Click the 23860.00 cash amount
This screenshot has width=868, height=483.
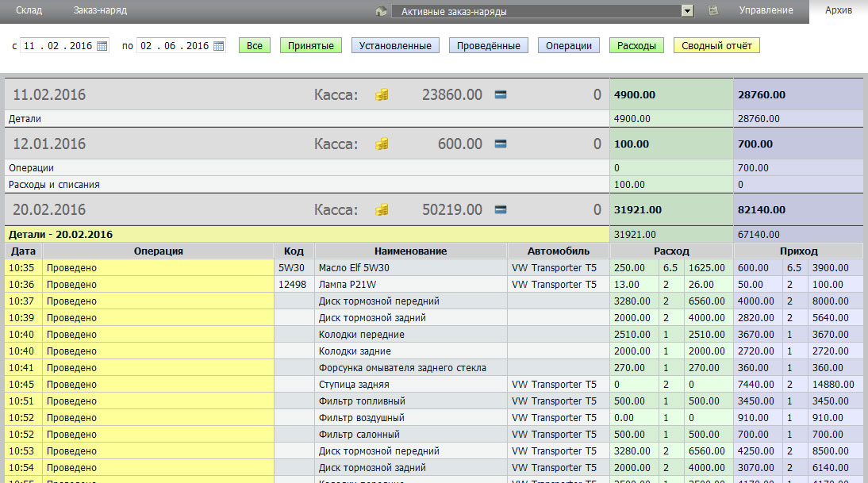pyautogui.click(x=451, y=94)
